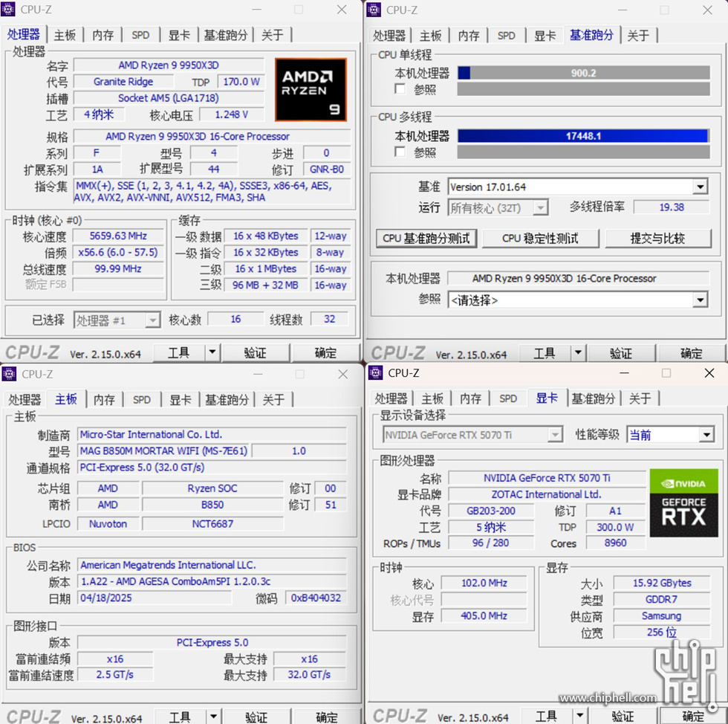Screen dimensions: 728x724
Task: Click the 显存 大小 value 15.92 GBytes
Action: click(662, 583)
